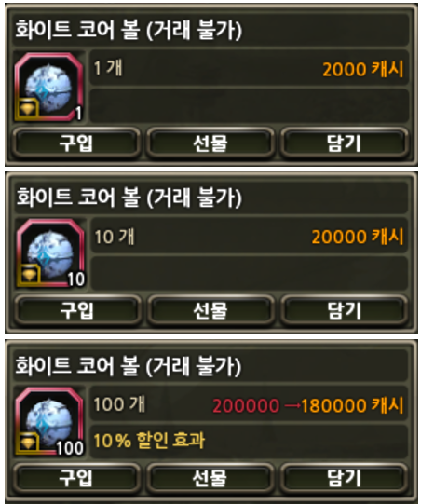Screen dimensions: 421x504
Task: Click 선물 to gift the 1개 item
Action: (x=210, y=143)
